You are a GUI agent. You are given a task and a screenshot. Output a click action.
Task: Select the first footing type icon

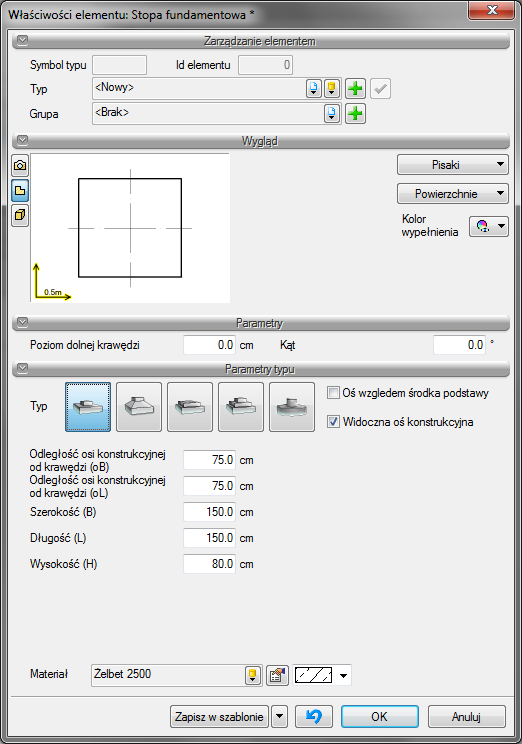[x=88, y=407]
